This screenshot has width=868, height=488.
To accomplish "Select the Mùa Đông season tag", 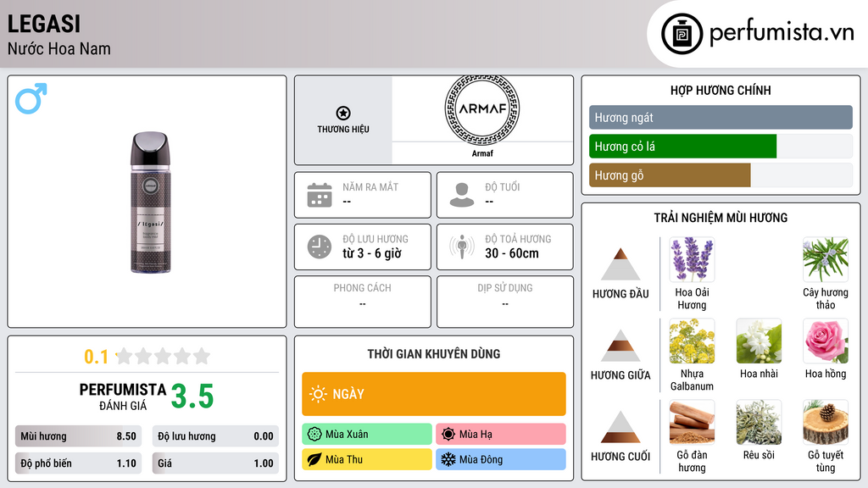I will click(x=501, y=460).
